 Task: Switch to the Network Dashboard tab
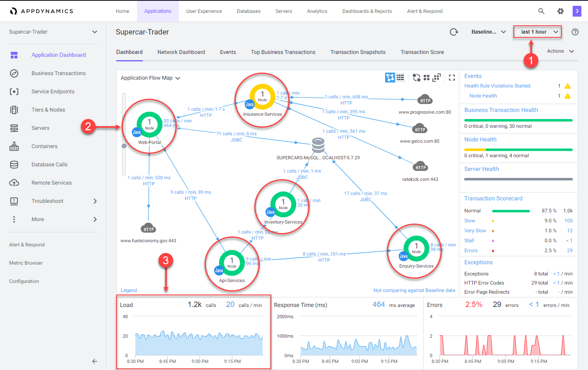coord(181,52)
